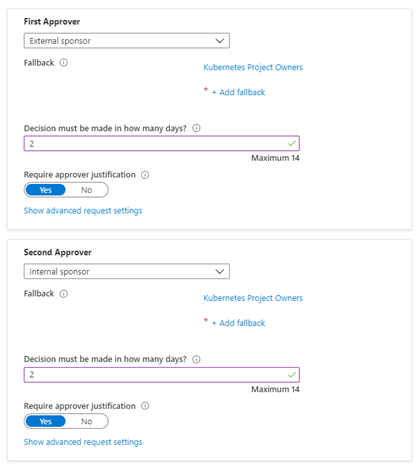Screen dimensions: 420x471
Task: Select Yes for Second Approver justification
Action: pyautogui.click(x=46, y=421)
